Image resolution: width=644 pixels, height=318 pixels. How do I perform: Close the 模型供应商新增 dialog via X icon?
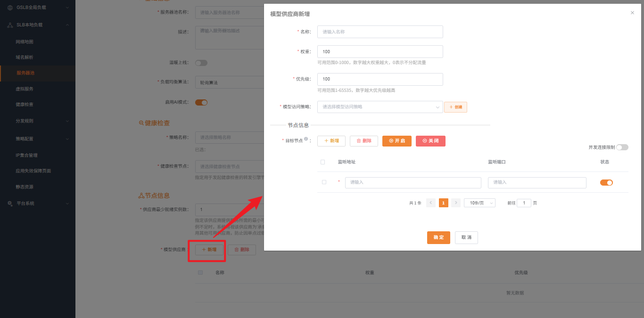coord(632,13)
